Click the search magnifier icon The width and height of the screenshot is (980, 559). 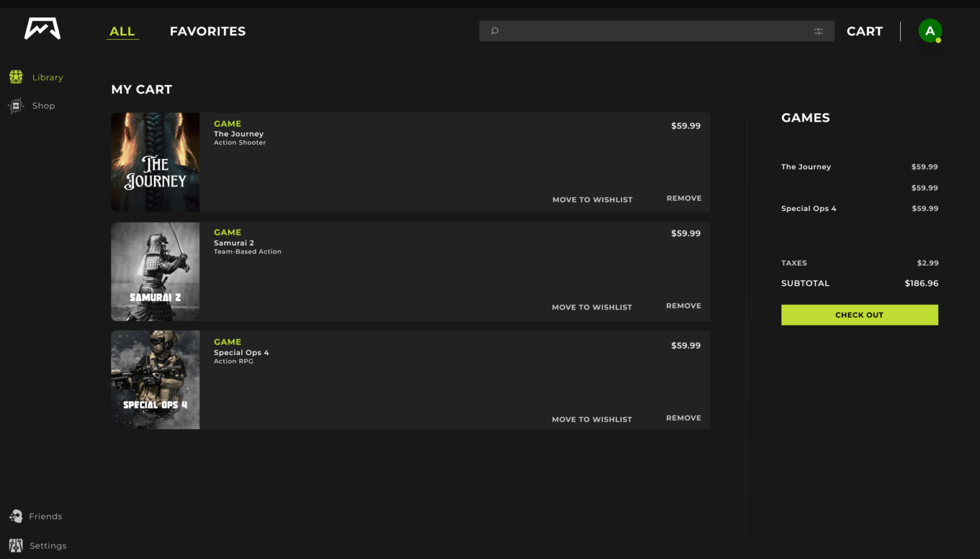[495, 31]
